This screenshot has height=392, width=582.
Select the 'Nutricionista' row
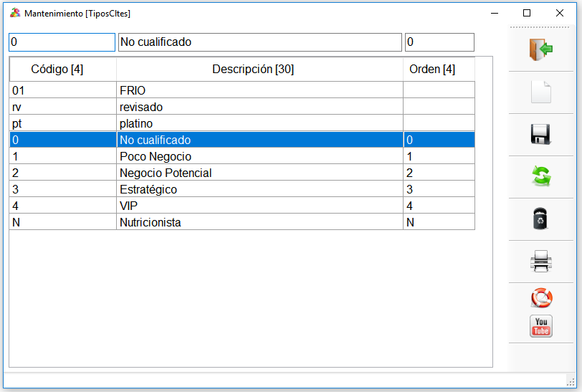[x=242, y=222]
